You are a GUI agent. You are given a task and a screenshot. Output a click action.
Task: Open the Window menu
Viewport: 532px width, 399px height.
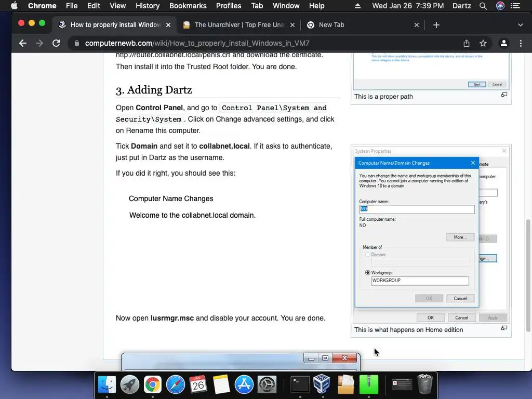pos(286,6)
